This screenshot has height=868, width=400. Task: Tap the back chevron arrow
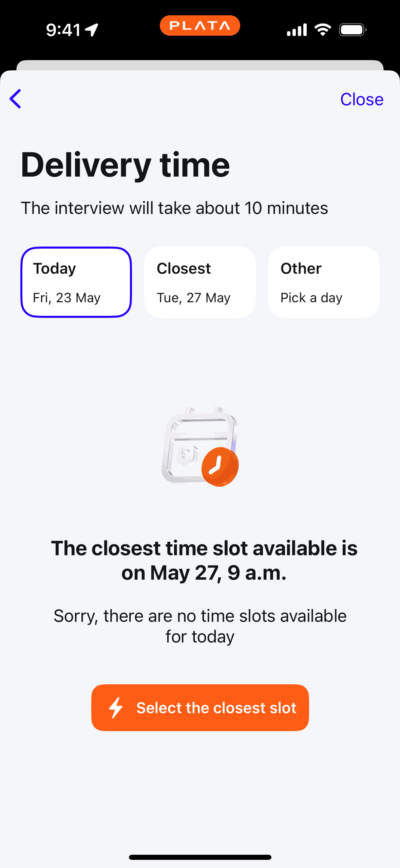coord(16,99)
